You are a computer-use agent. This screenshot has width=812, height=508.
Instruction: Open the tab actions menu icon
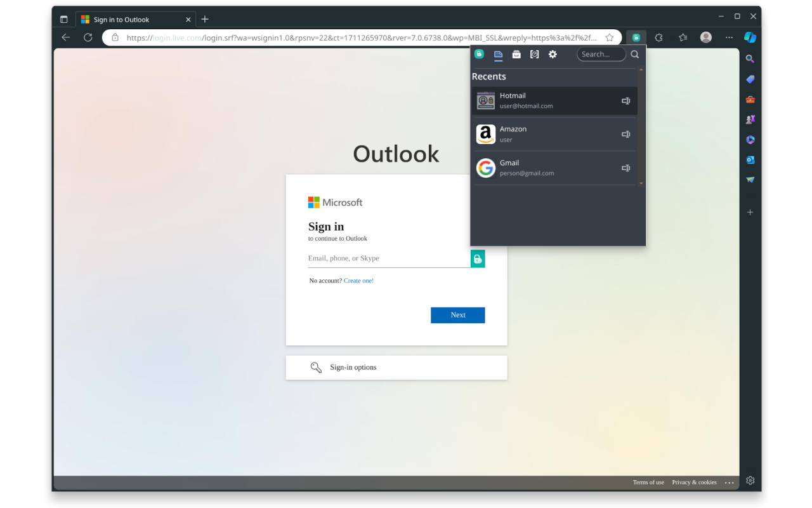pyautogui.click(x=63, y=19)
